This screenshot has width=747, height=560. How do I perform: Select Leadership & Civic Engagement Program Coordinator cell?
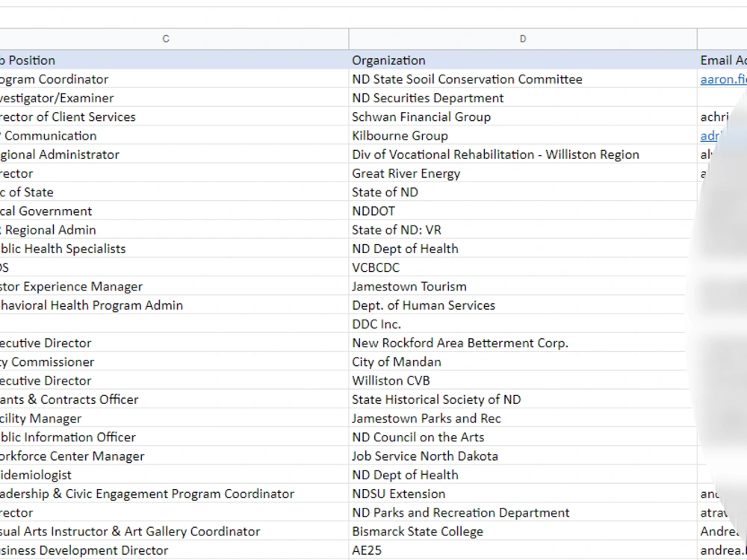pyautogui.click(x=174, y=494)
